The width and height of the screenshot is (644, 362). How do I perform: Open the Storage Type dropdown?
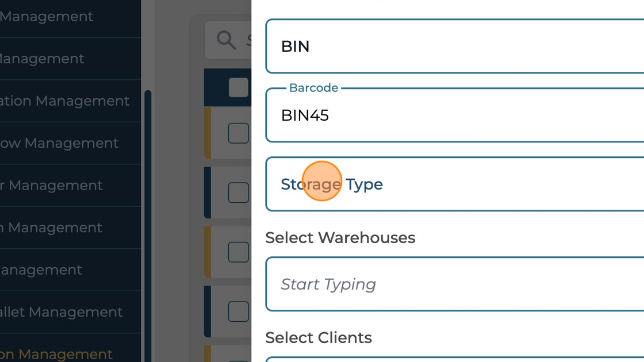tap(454, 184)
